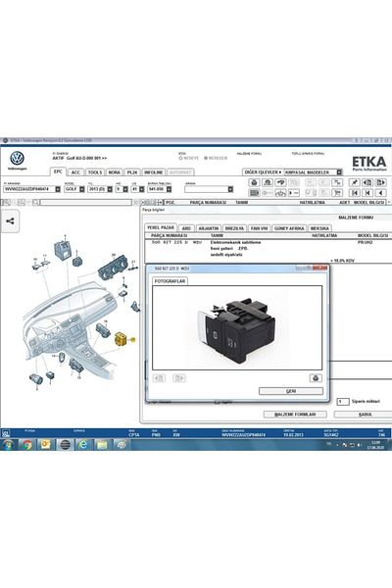
Task: Show the next photo in the dialog
Action: coord(179,378)
